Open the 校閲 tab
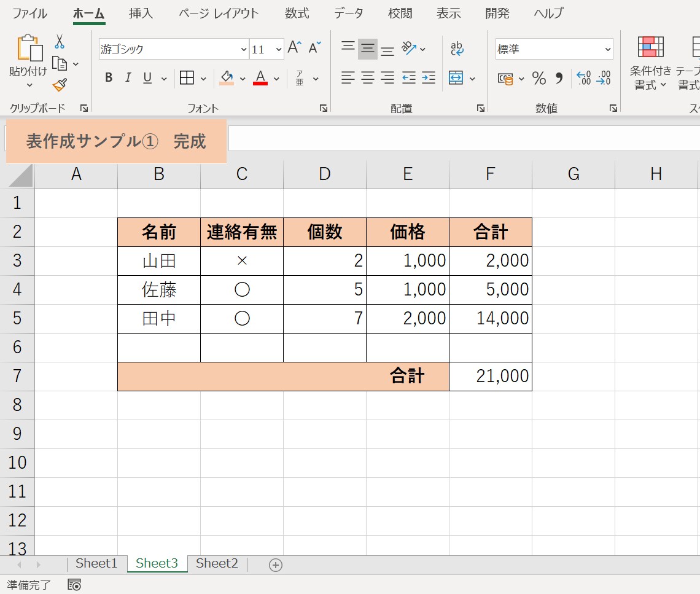The width and height of the screenshot is (700, 594). [400, 14]
